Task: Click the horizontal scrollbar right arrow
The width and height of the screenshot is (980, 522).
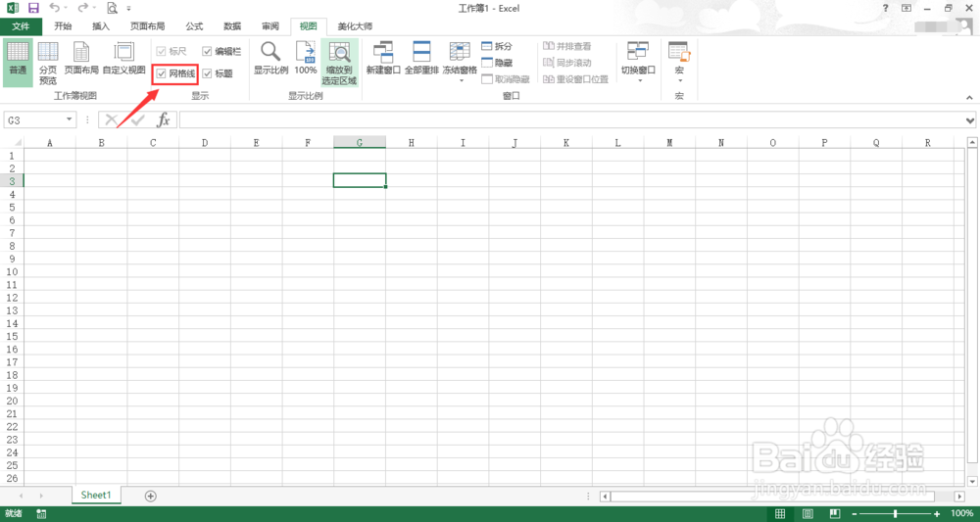Action: click(960, 496)
